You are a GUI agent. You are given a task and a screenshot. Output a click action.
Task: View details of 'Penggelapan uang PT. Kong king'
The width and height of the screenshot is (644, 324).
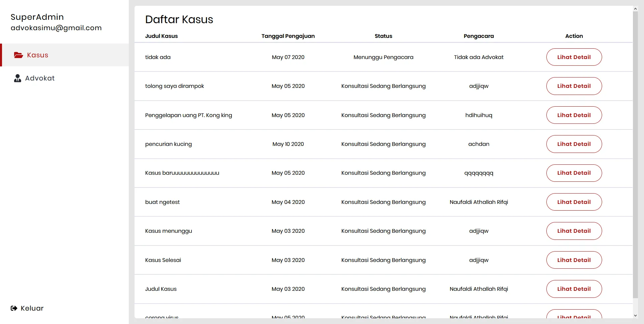[574, 115]
